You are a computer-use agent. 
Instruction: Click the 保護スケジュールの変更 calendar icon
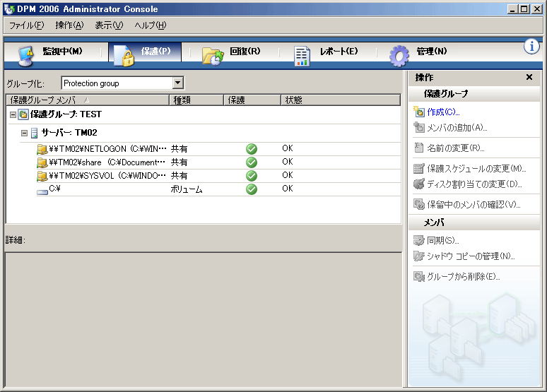point(419,168)
